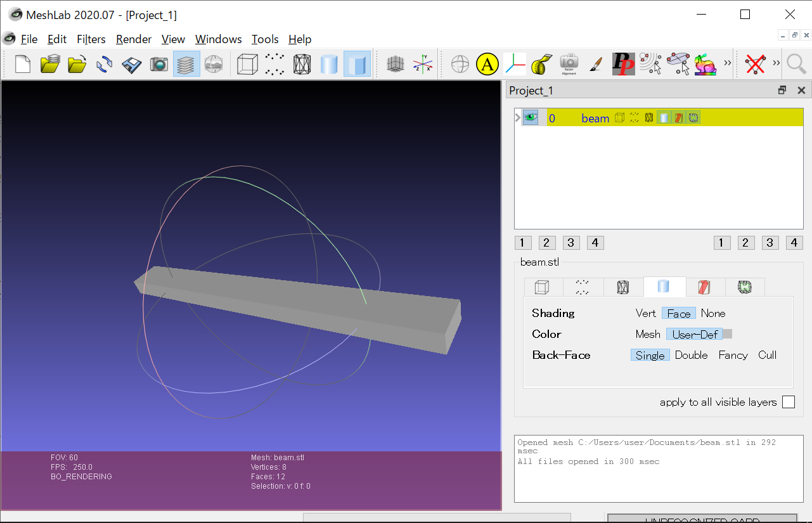
Task: Set color mode to Mesh
Action: coord(648,334)
